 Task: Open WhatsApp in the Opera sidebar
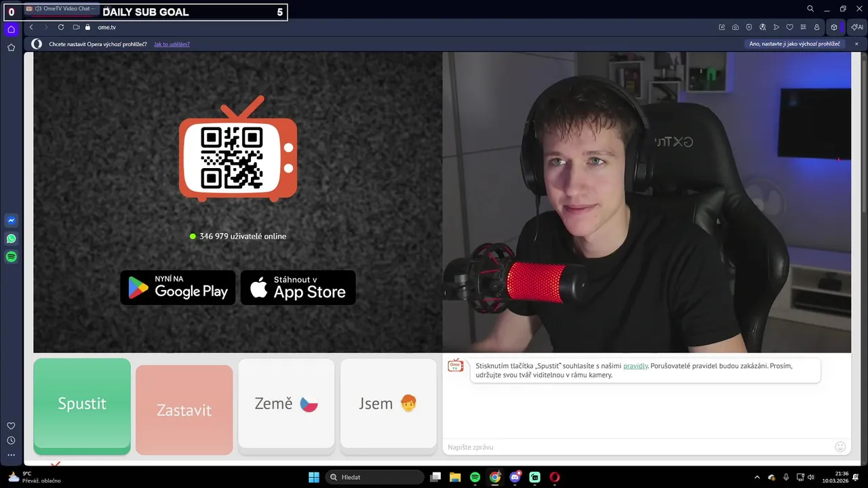11,239
